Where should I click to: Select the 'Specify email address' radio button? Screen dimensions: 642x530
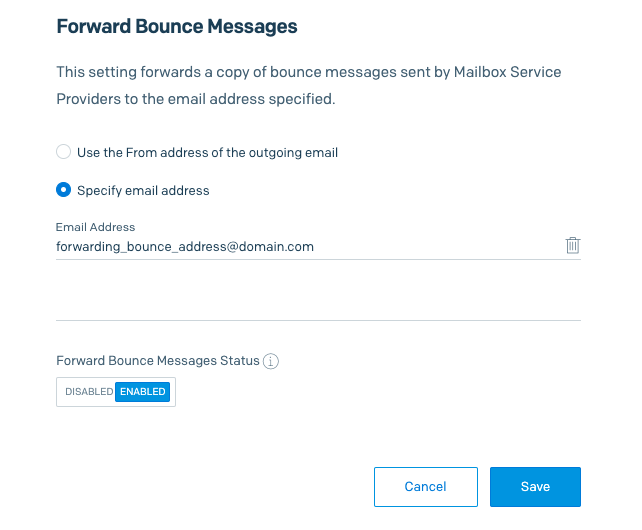pyautogui.click(x=64, y=189)
